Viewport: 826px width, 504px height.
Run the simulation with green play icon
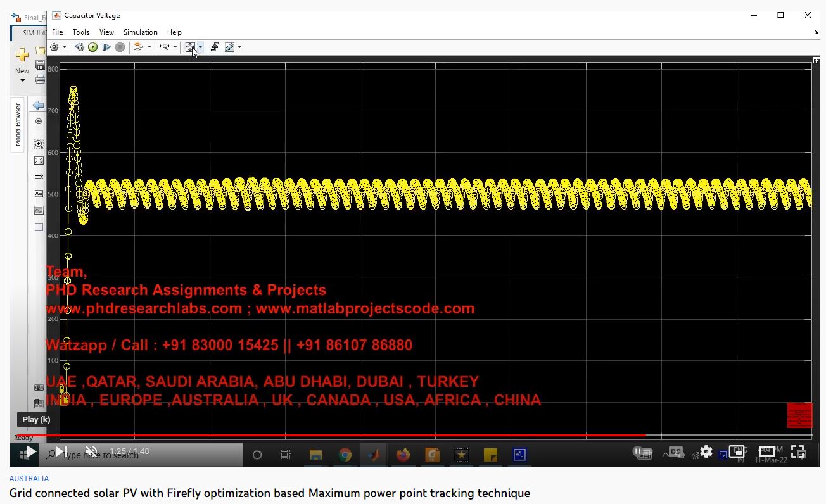point(93,47)
